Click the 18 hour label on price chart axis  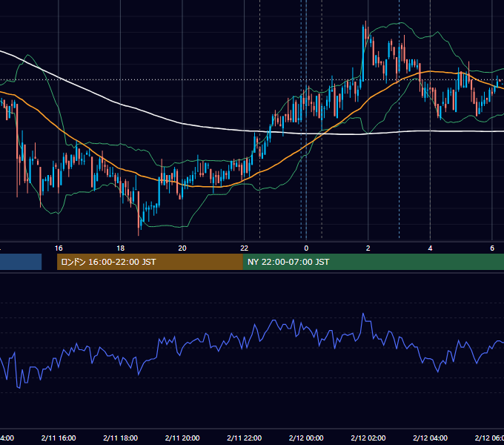(120, 248)
